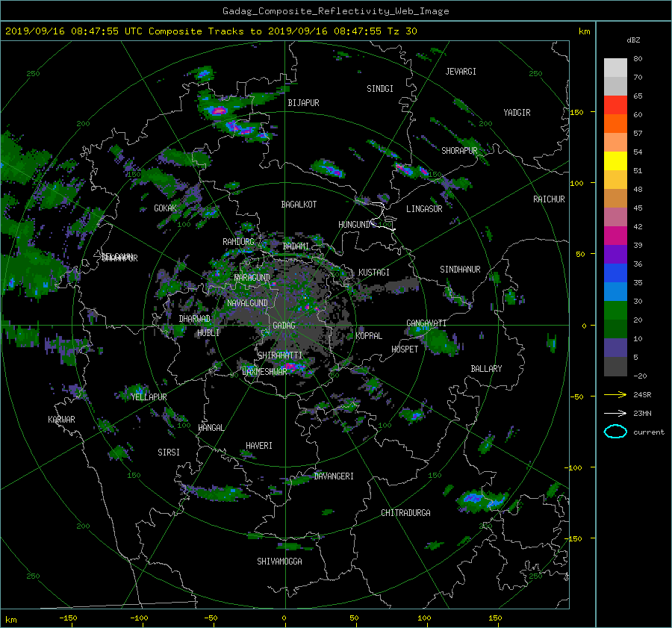Click the bright green 30 dBZ swatch
The width and height of the screenshot is (672, 628).
pyautogui.click(x=615, y=310)
